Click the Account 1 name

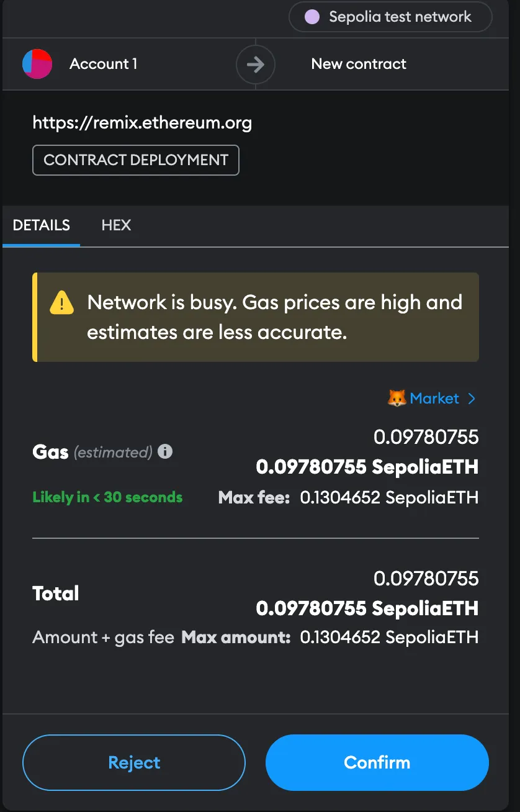[103, 64]
